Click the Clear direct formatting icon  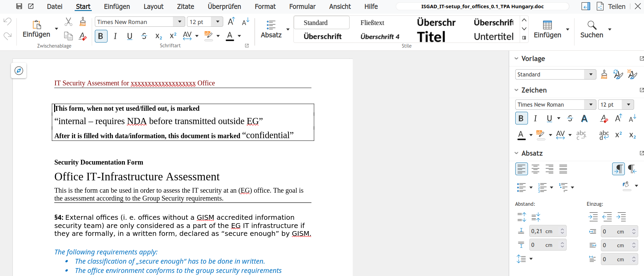pos(83,36)
